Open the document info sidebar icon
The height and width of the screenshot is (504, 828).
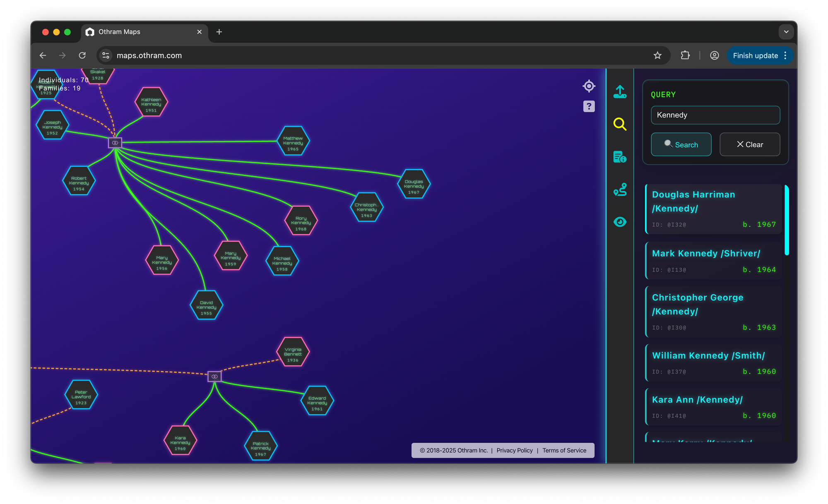pos(620,157)
